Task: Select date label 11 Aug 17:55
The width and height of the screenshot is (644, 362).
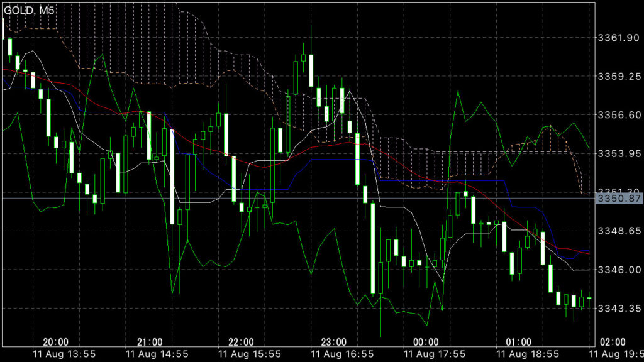Action: point(435,354)
